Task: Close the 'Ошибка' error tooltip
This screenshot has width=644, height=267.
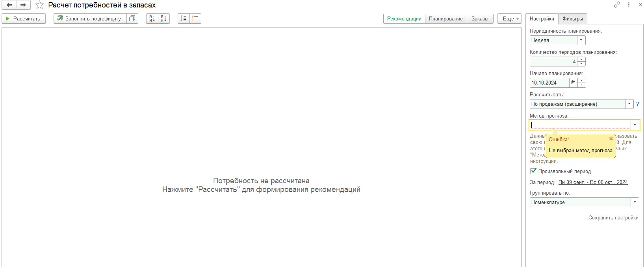Action: [611, 139]
